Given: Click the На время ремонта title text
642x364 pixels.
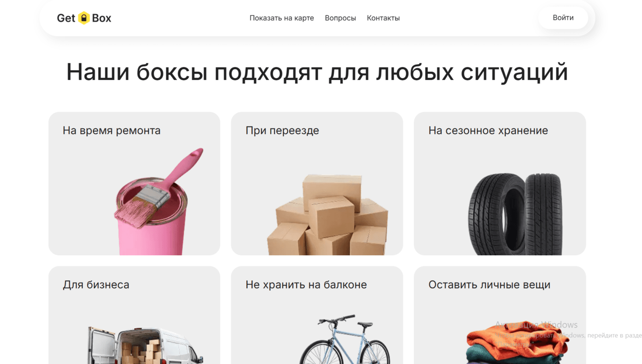Looking at the screenshot, I should tap(112, 130).
